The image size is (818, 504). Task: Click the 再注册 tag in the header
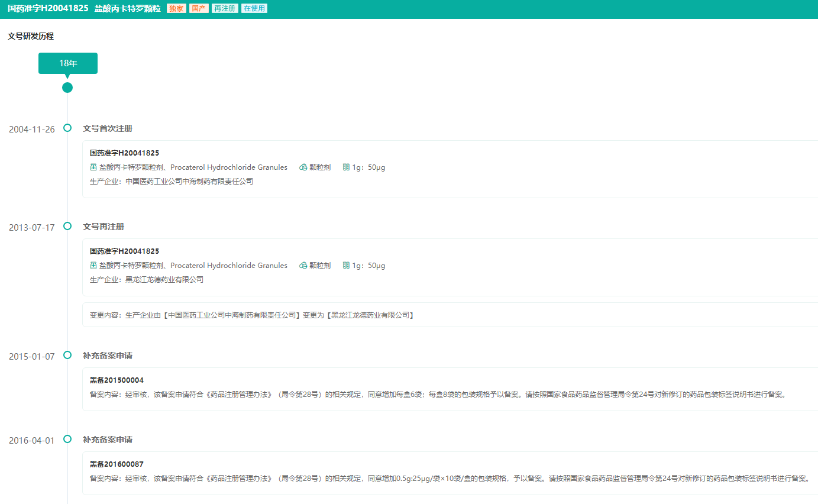click(225, 8)
